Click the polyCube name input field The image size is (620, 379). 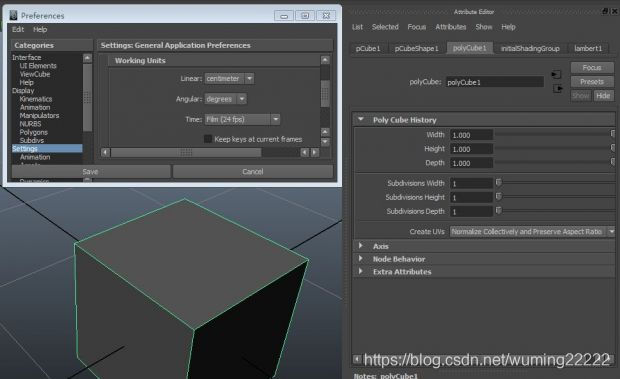pyautogui.click(x=495, y=82)
